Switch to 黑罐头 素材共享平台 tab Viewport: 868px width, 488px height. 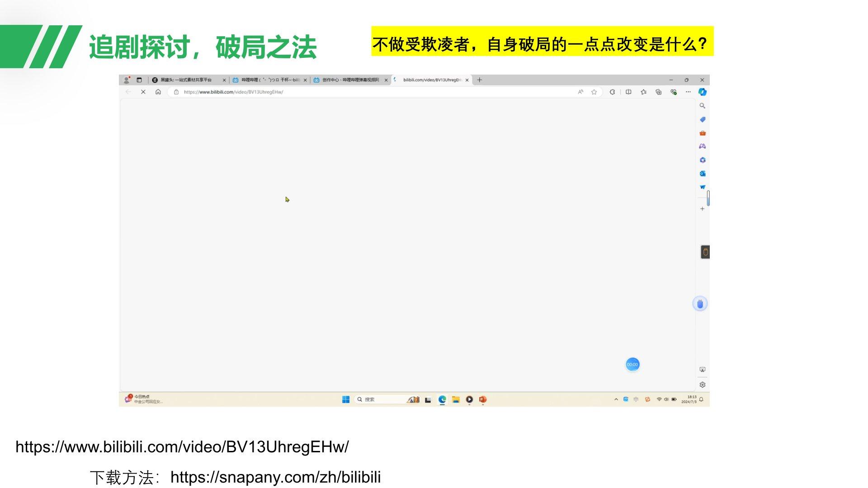(186, 80)
